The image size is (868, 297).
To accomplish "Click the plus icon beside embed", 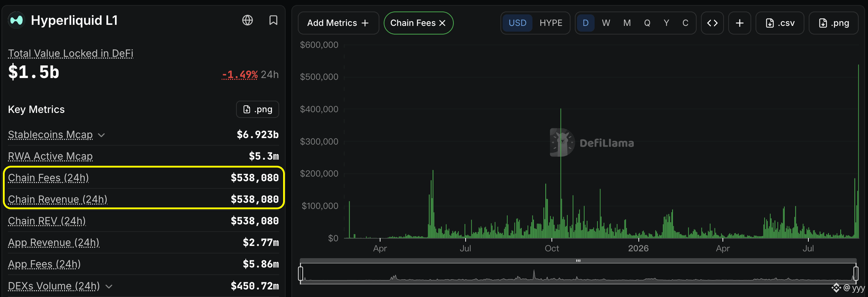I will coord(740,23).
